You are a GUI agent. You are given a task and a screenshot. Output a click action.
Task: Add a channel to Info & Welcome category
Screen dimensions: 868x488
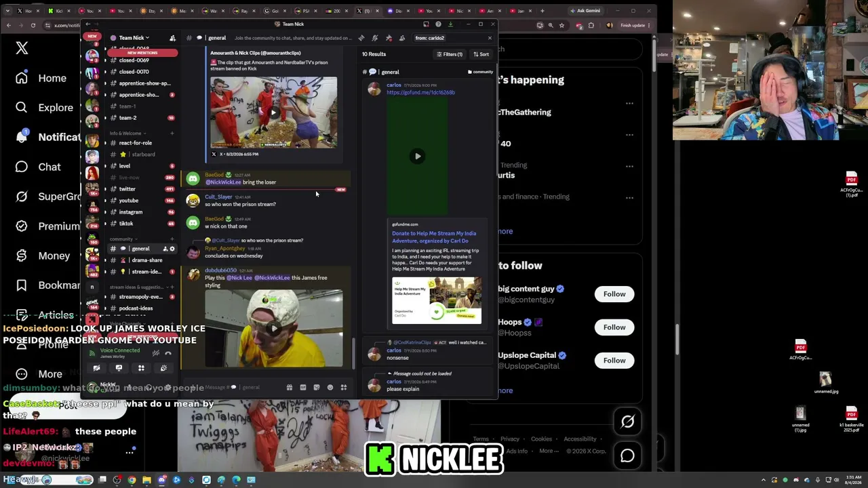point(172,134)
